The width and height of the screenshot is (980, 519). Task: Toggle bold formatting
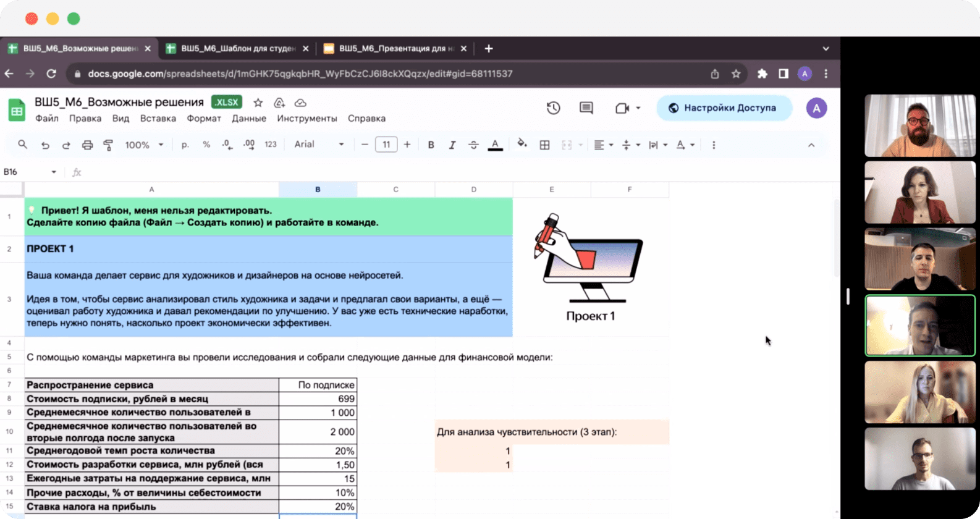tap(431, 145)
